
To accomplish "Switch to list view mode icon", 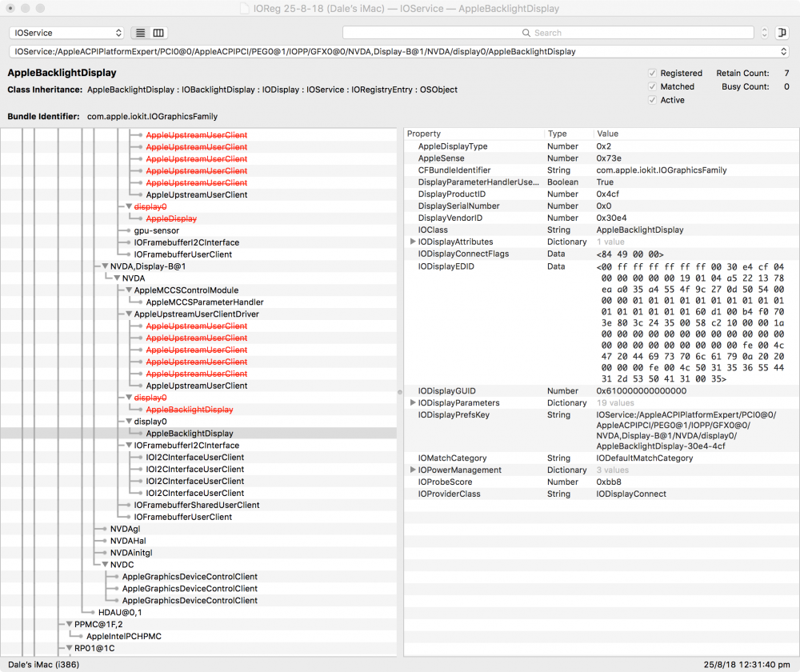I will 140,33.
